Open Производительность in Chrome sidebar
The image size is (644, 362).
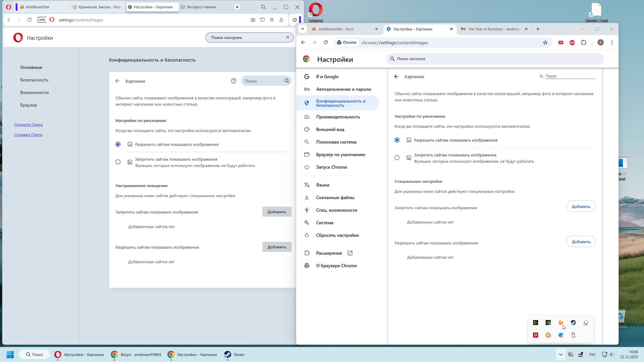click(x=338, y=117)
